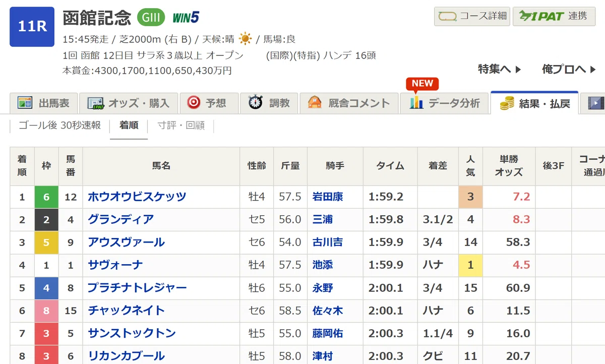Open the 厩舎コメント tab
This screenshot has height=364, width=605.
click(x=349, y=103)
